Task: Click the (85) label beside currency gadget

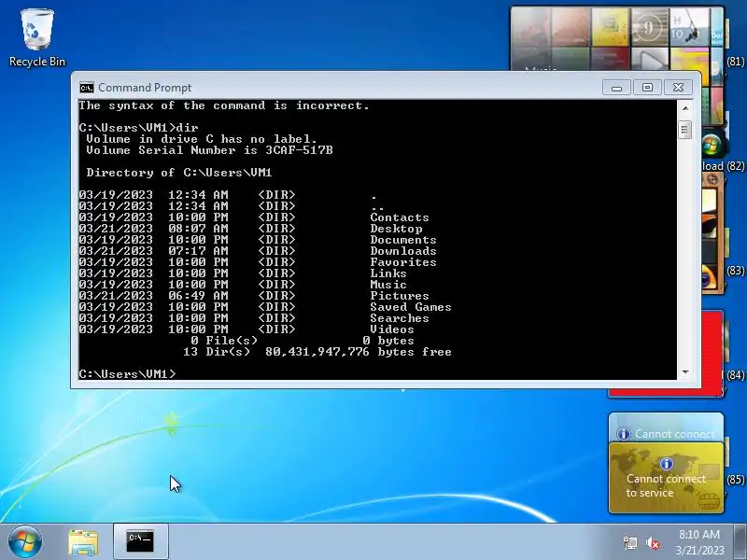Action: pos(736,479)
